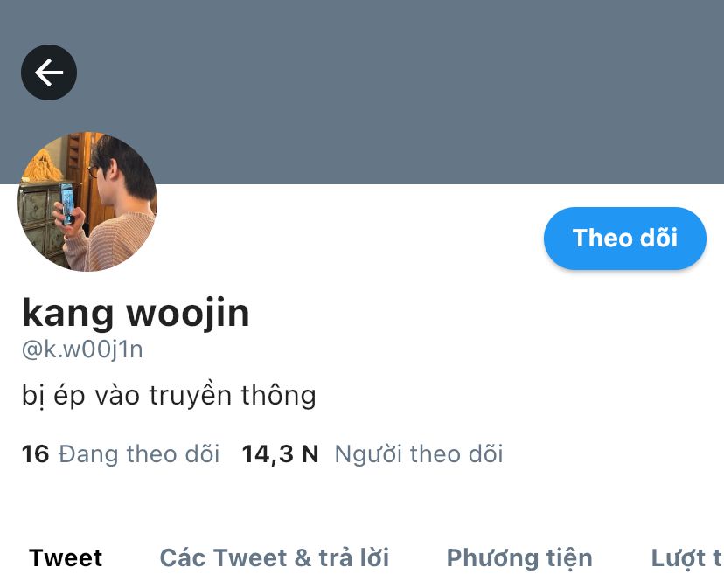Switch to Các Tweet & trả lời tab

click(275, 557)
